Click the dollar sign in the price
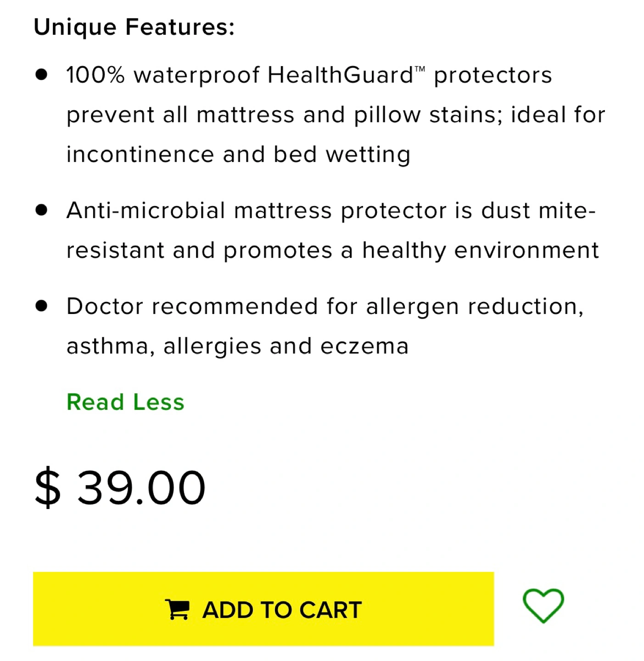 tap(47, 487)
